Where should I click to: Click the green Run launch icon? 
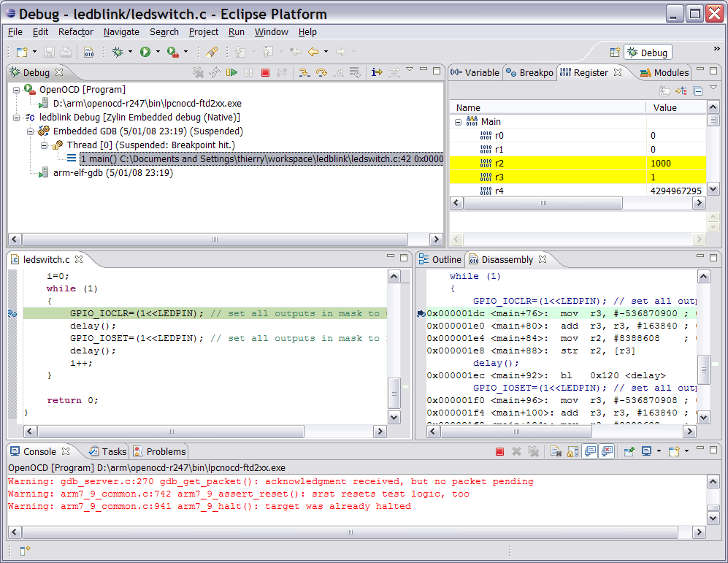click(145, 52)
